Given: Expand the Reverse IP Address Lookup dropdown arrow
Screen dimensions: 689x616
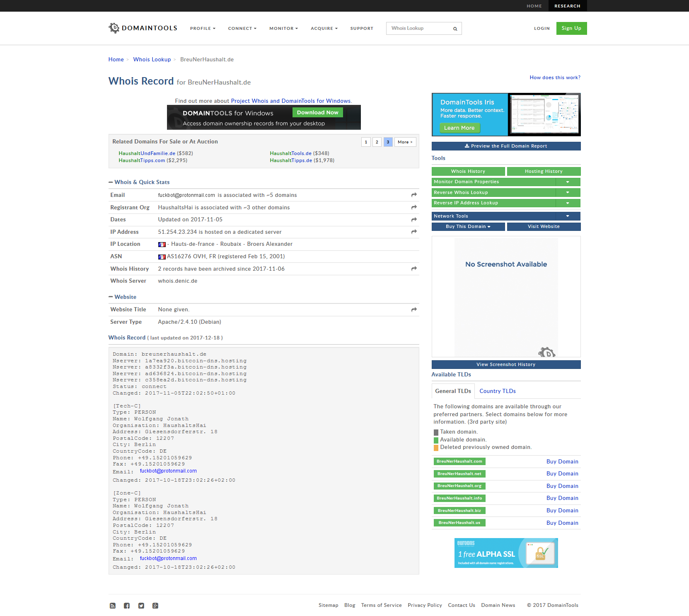Looking at the screenshot, I should coord(568,203).
